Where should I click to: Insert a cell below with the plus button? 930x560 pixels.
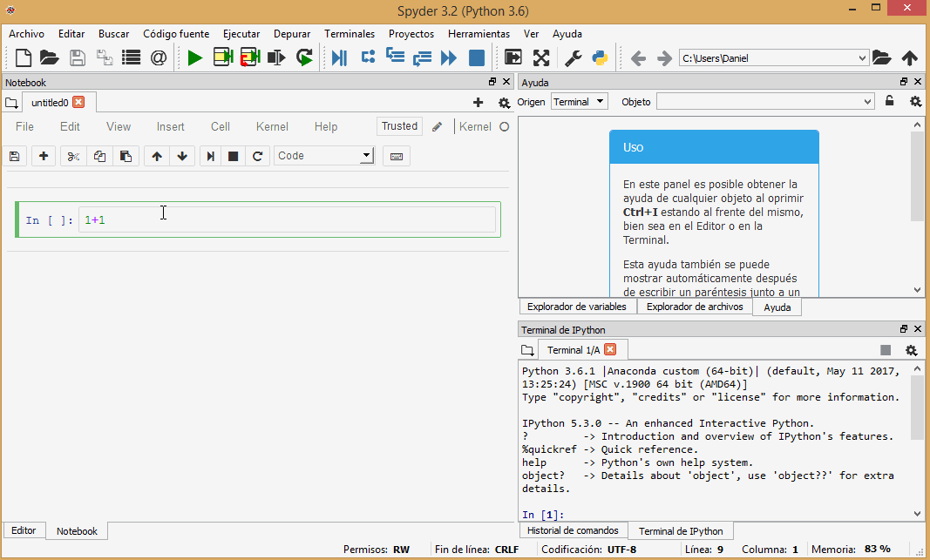pos(44,156)
